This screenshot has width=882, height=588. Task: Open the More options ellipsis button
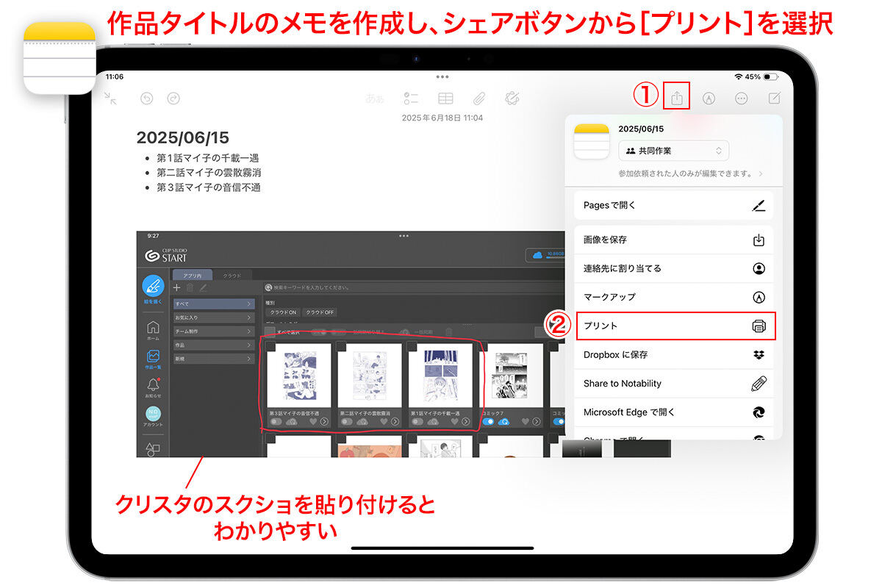pyautogui.click(x=741, y=98)
